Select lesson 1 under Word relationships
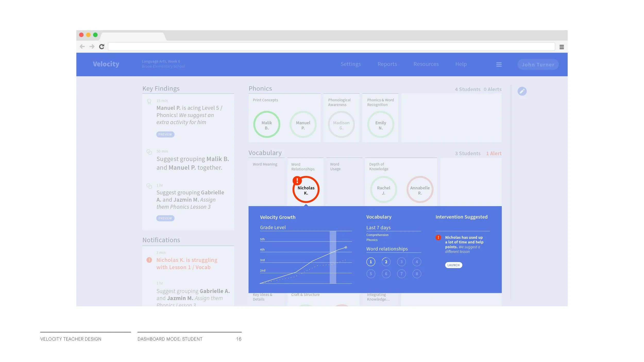644x362 pixels. 371,262
